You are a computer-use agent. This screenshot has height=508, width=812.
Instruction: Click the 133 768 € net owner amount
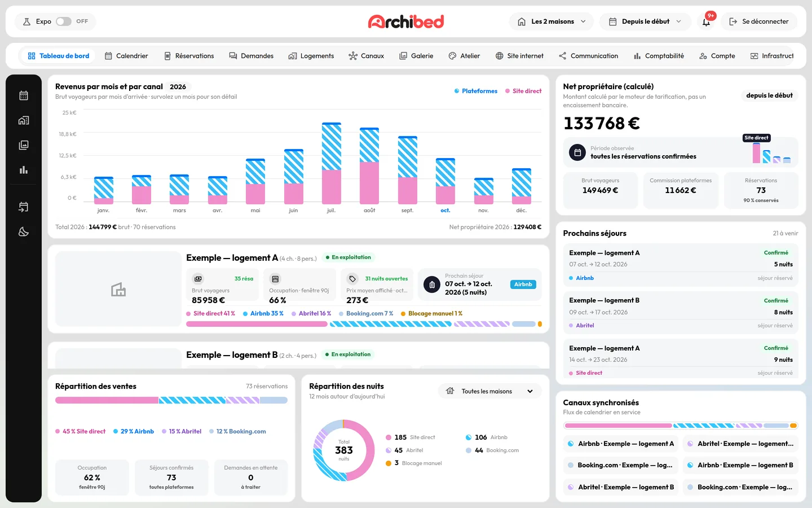(x=602, y=123)
